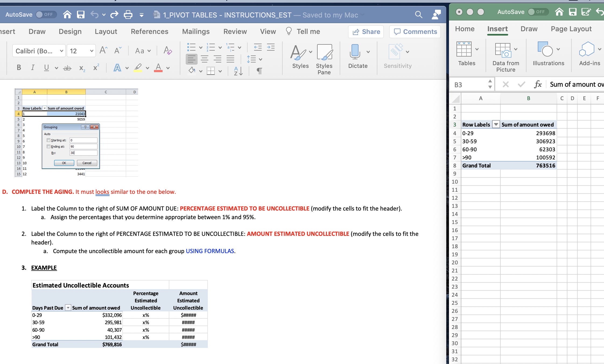Toggle AutoSave on in Excel
This screenshot has width=604, height=364.
538,12
